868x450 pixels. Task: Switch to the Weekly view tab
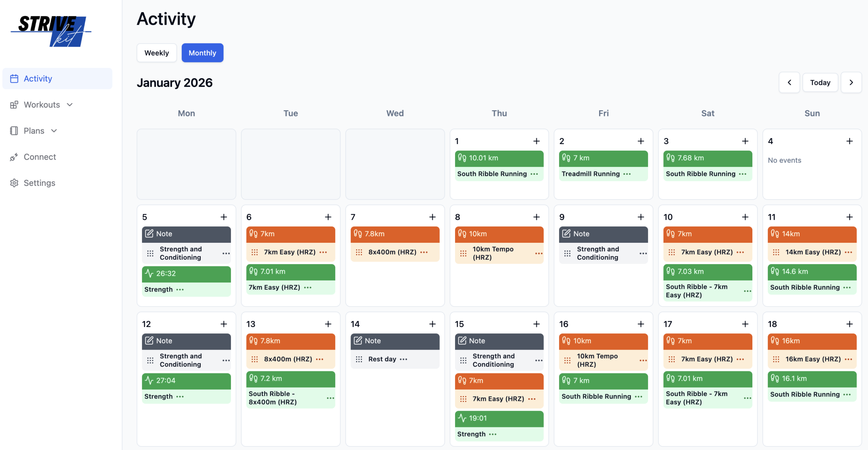tap(156, 53)
